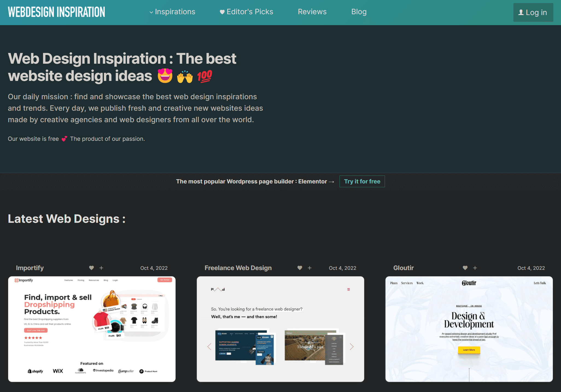This screenshot has height=392, width=561.
Task: Open the Gloutir title link
Action: point(404,268)
